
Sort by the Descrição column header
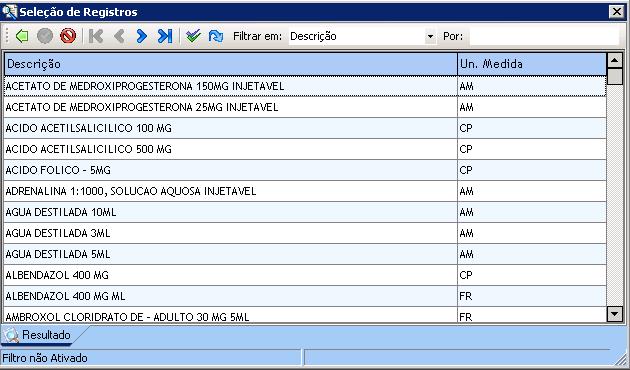[231, 64]
